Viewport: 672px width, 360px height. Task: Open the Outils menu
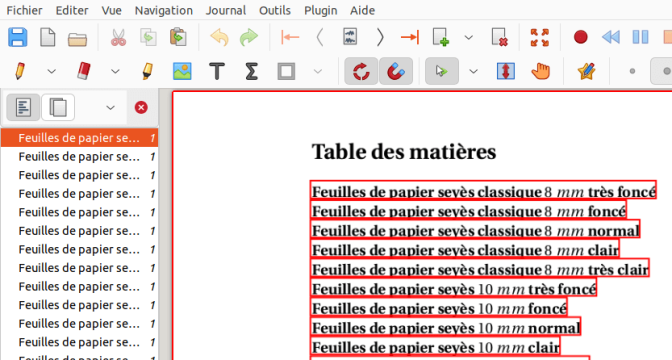click(275, 10)
